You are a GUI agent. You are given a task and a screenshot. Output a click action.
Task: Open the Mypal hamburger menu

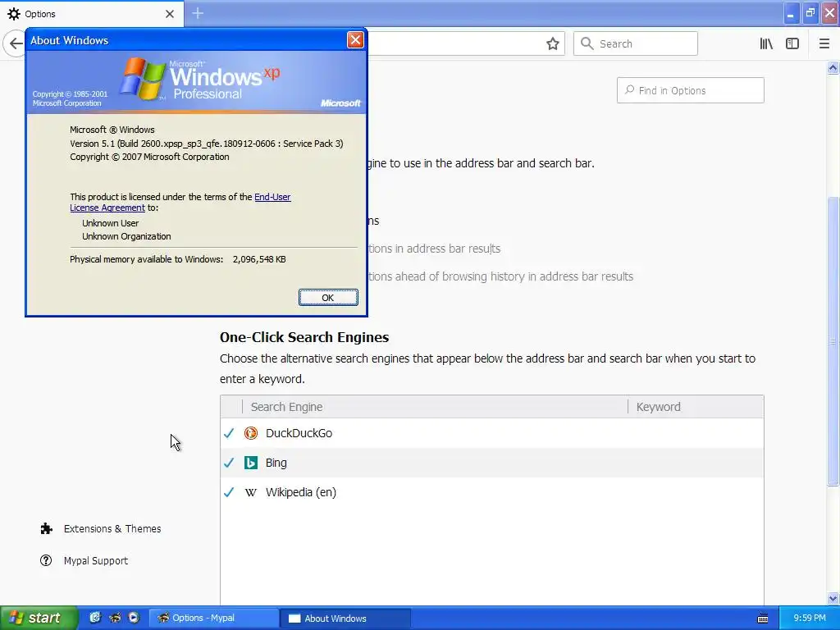click(x=824, y=44)
